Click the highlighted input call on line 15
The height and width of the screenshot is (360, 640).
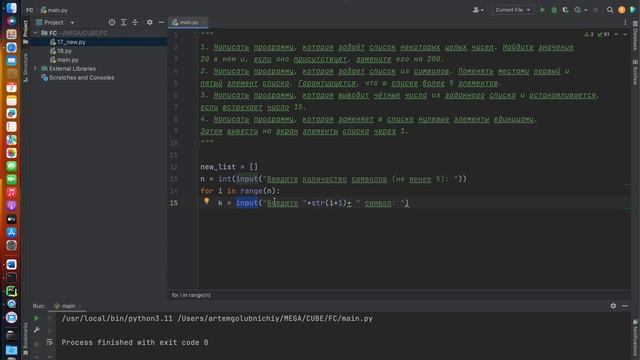pyautogui.click(x=247, y=203)
